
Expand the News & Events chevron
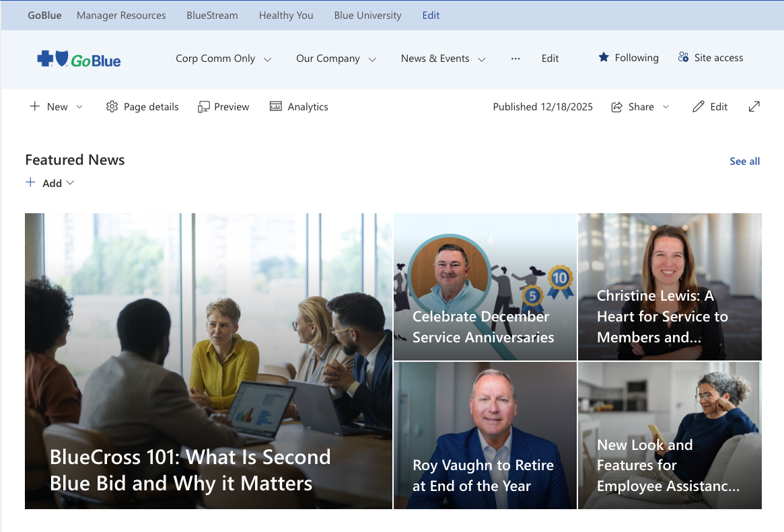481,59
